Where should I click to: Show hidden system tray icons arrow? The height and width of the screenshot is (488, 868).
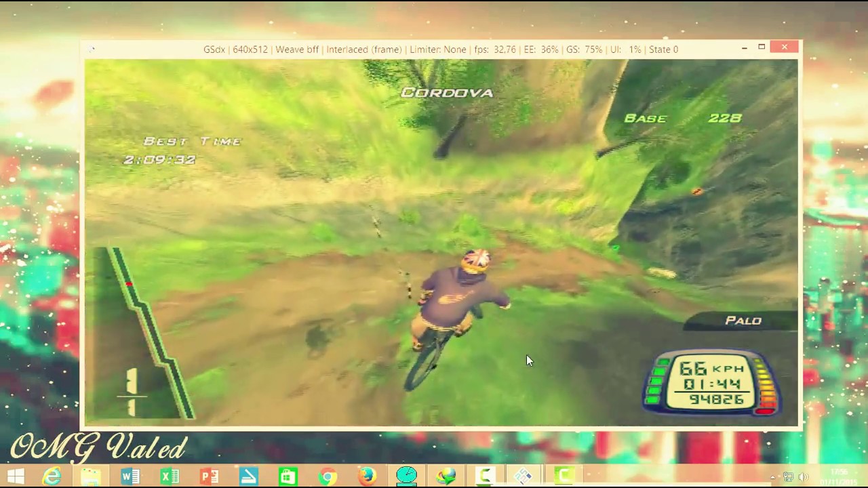click(x=774, y=477)
